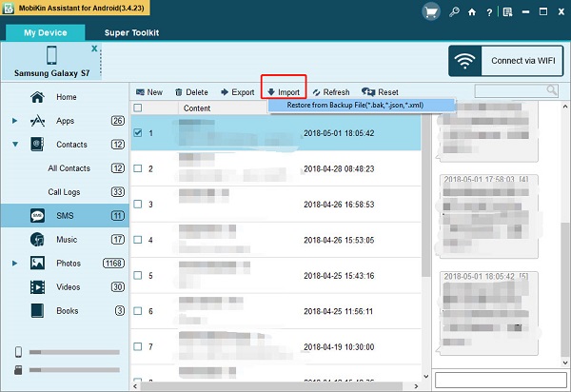Image resolution: width=571 pixels, height=392 pixels.
Task: Open the shopping cart purchase icon
Action: pyautogui.click(x=431, y=12)
